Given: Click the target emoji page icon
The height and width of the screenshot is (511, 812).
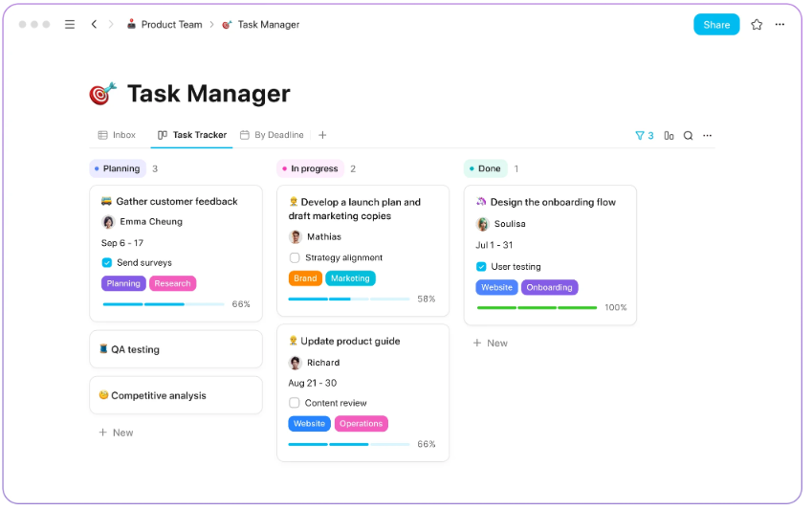Looking at the screenshot, I should [102, 94].
